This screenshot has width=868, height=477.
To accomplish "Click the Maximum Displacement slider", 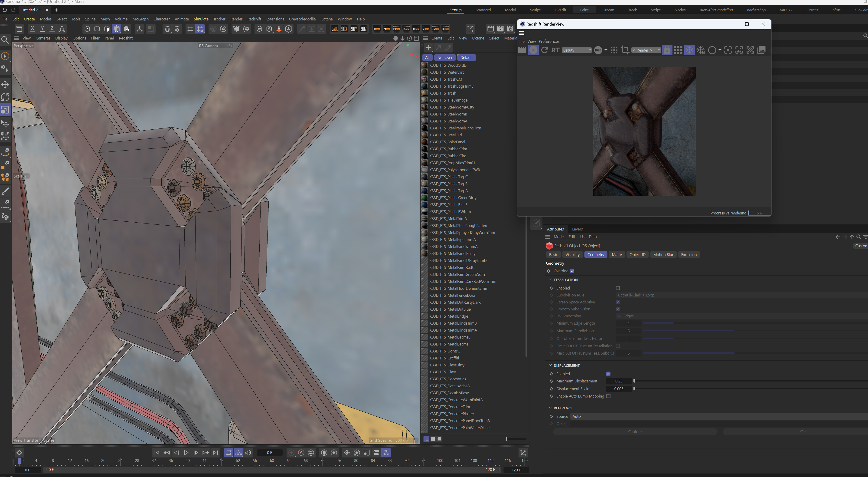I will pyautogui.click(x=751, y=381).
